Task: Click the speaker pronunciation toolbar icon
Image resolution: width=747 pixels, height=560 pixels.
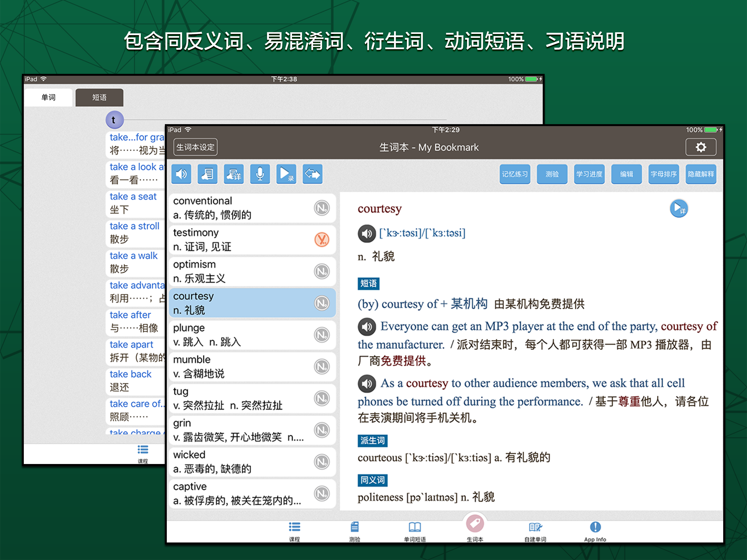Action: pyautogui.click(x=181, y=174)
